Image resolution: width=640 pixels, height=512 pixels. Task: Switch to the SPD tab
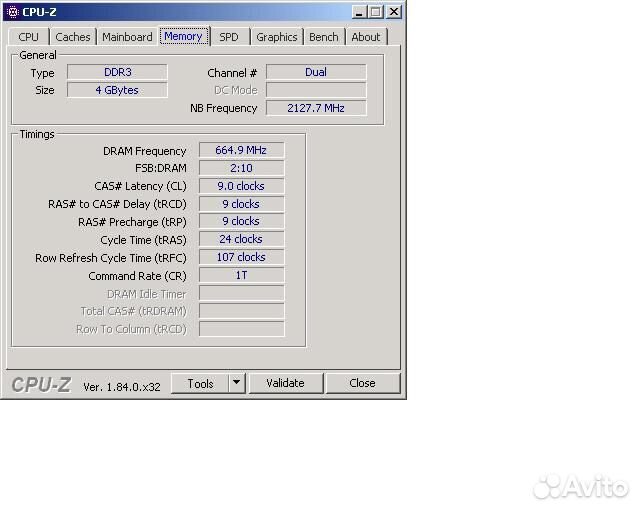tap(229, 37)
